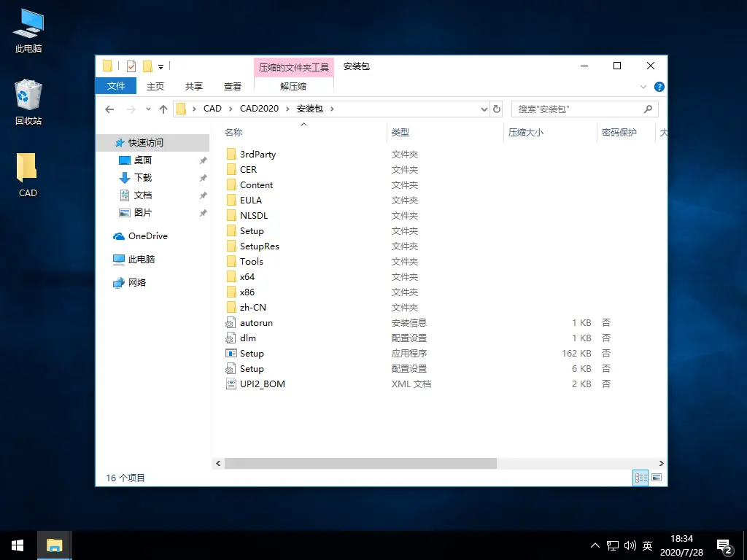Select the EULA folder icon
The height and width of the screenshot is (560, 747).
(231, 200)
